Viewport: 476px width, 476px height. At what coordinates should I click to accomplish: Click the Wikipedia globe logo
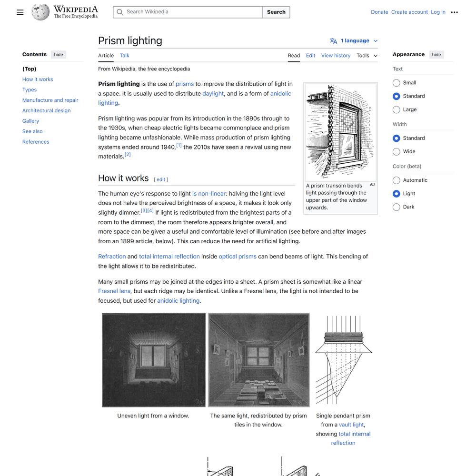point(40,12)
